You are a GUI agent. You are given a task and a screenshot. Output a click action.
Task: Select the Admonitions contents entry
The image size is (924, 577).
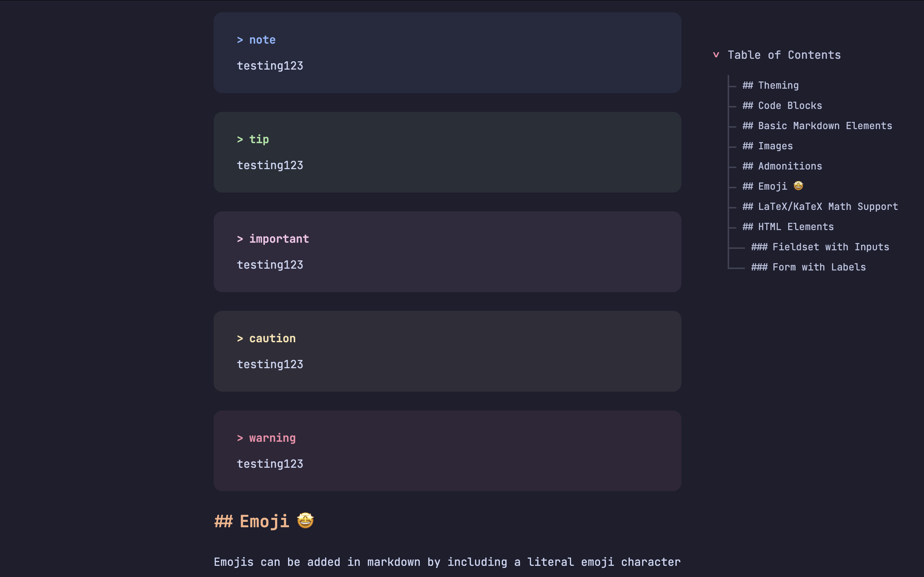(782, 166)
